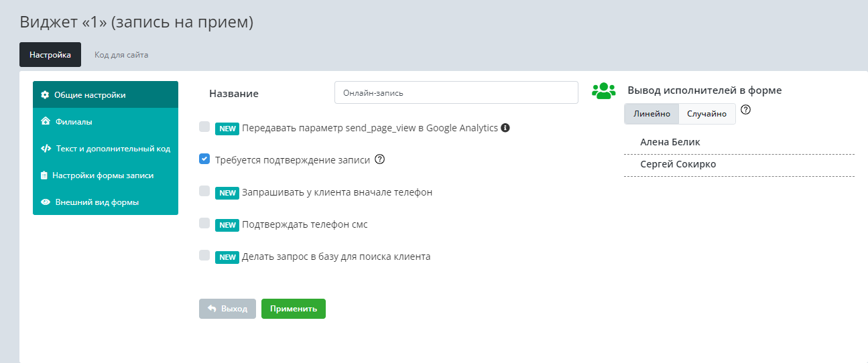
Task: Click the gear icon beside Общие настройки
Action: (46, 95)
